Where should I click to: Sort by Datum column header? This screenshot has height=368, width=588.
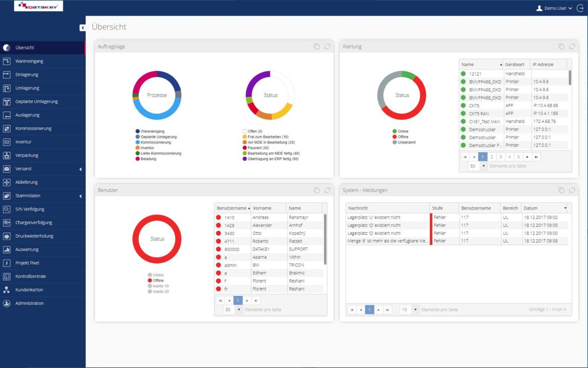pos(545,208)
